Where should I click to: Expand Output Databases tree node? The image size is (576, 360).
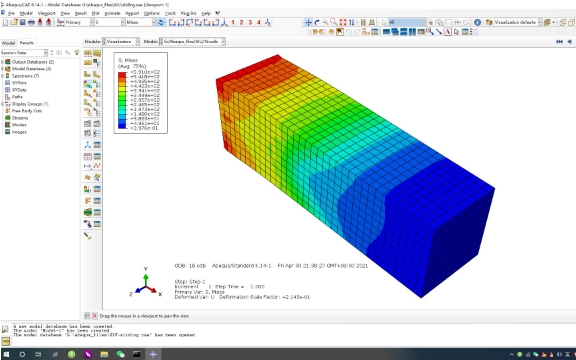[3, 62]
